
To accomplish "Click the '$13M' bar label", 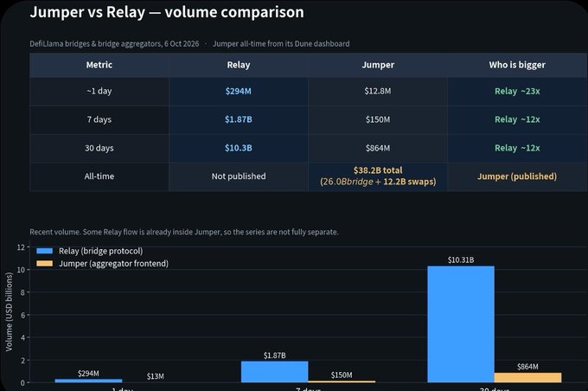I will pyautogui.click(x=156, y=376).
